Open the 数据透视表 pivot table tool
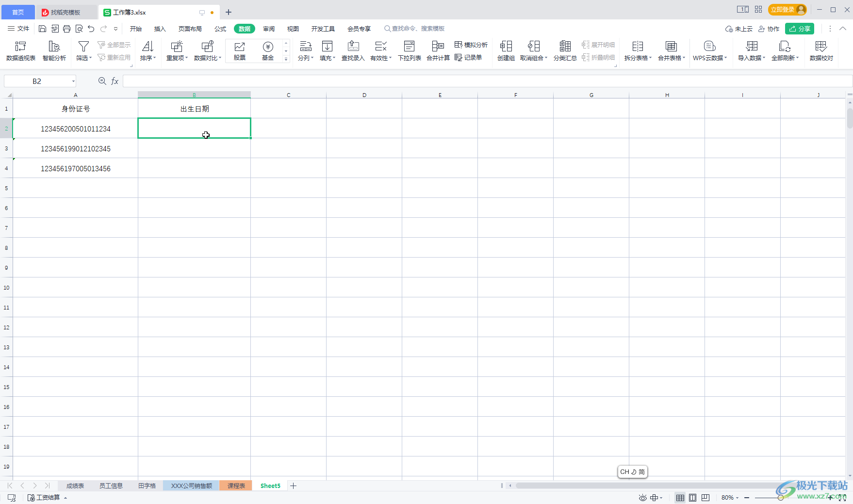853x504 pixels. click(x=21, y=51)
